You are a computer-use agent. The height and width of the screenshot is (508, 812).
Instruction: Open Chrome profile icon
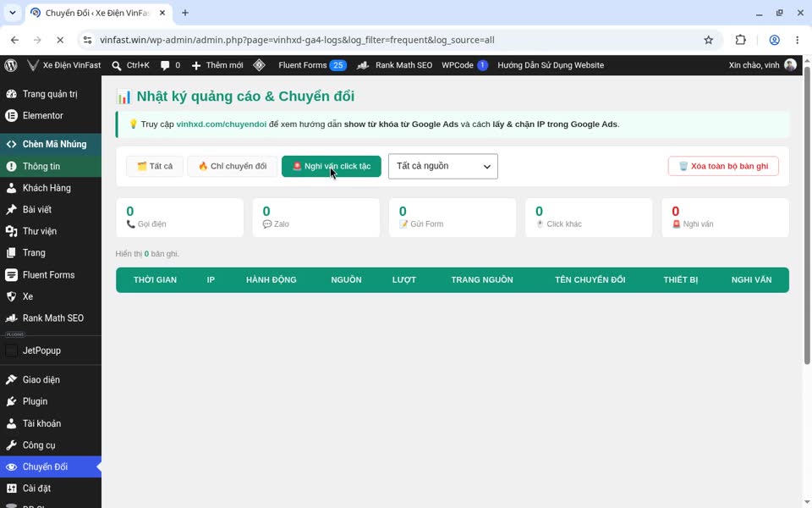774,40
